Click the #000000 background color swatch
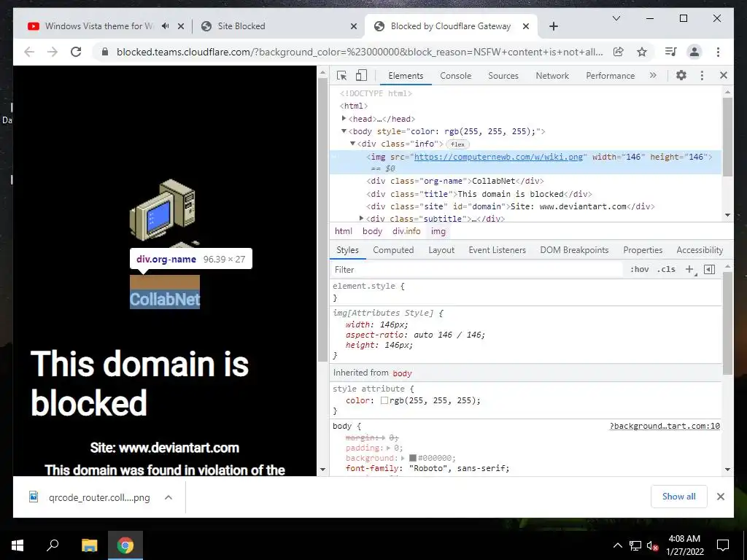 click(x=413, y=458)
